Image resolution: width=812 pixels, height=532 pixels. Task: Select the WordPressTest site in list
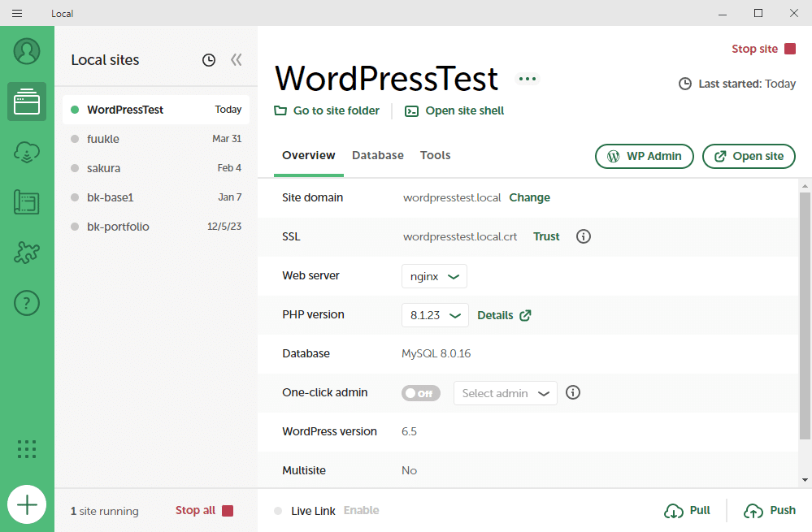pos(156,110)
